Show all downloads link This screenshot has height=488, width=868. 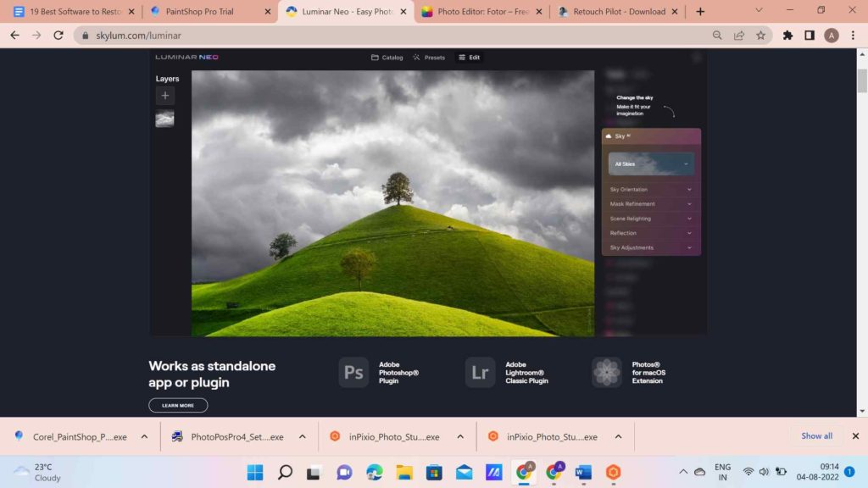coord(816,436)
